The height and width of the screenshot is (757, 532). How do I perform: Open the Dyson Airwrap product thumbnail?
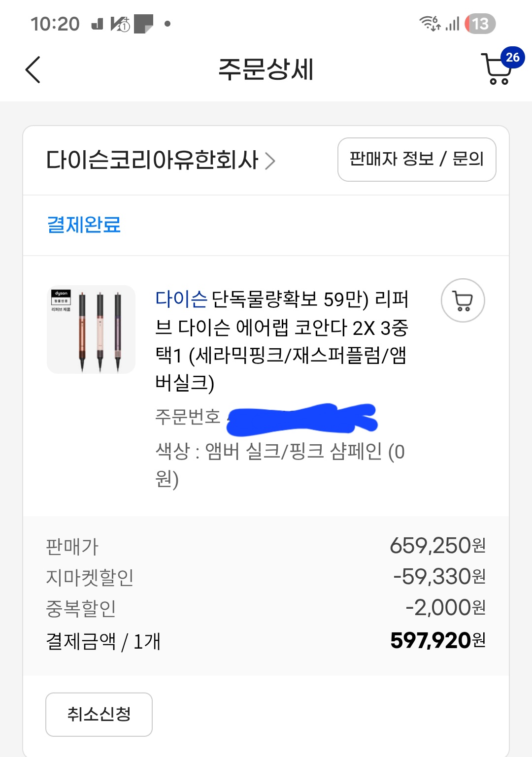91,329
